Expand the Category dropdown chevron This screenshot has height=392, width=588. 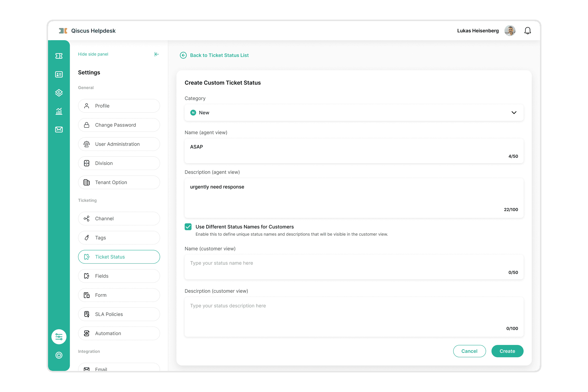pos(514,113)
